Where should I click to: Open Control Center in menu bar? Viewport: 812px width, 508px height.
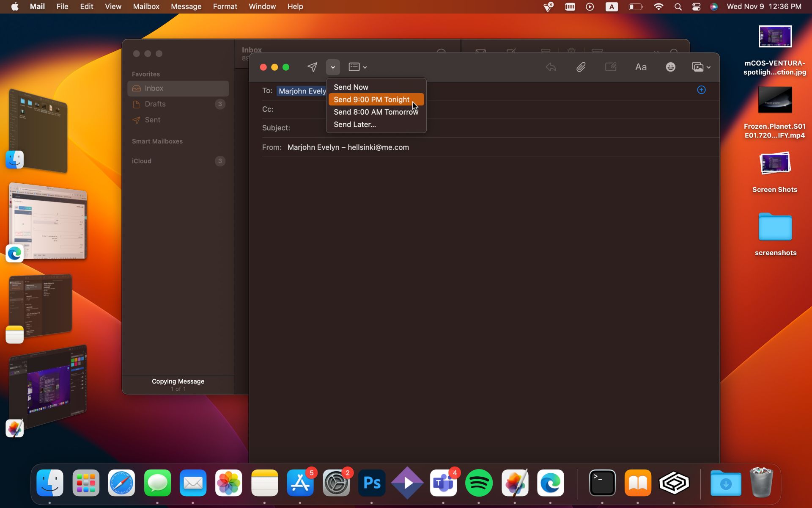click(x=696, y=7)
